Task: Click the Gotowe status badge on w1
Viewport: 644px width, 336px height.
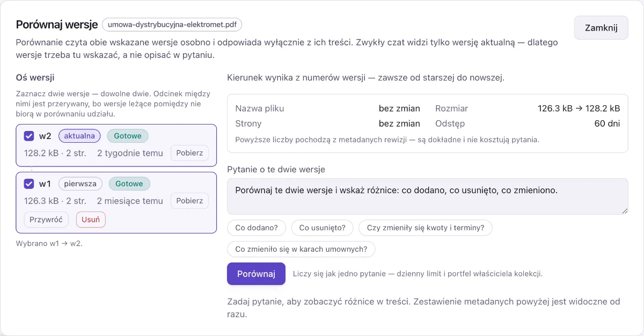Action: tap(129, 184)
